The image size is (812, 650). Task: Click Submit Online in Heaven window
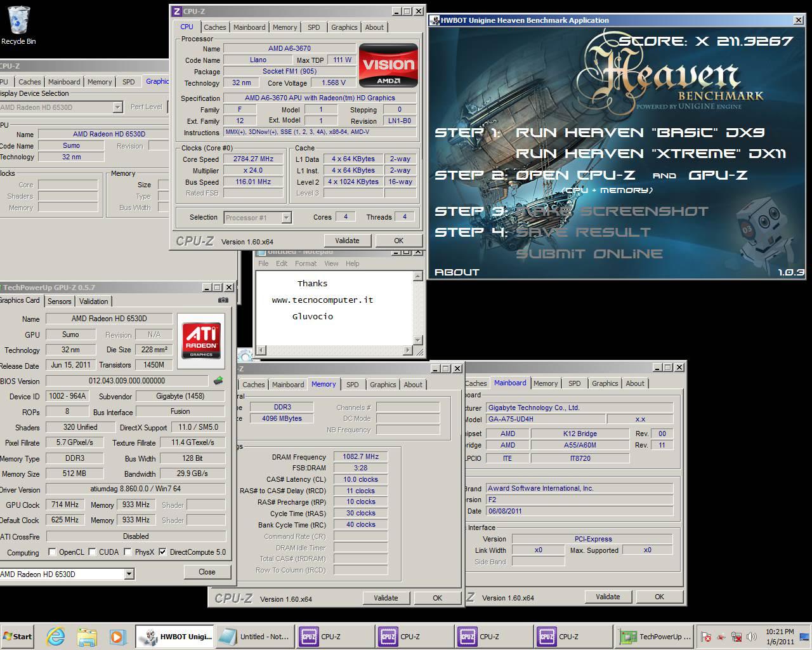[x=589, y=254]
